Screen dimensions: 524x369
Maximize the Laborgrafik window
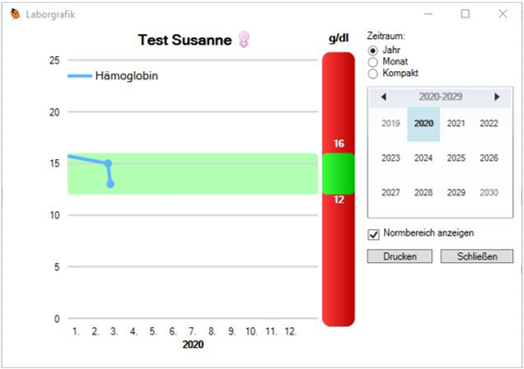pos(465,14)
